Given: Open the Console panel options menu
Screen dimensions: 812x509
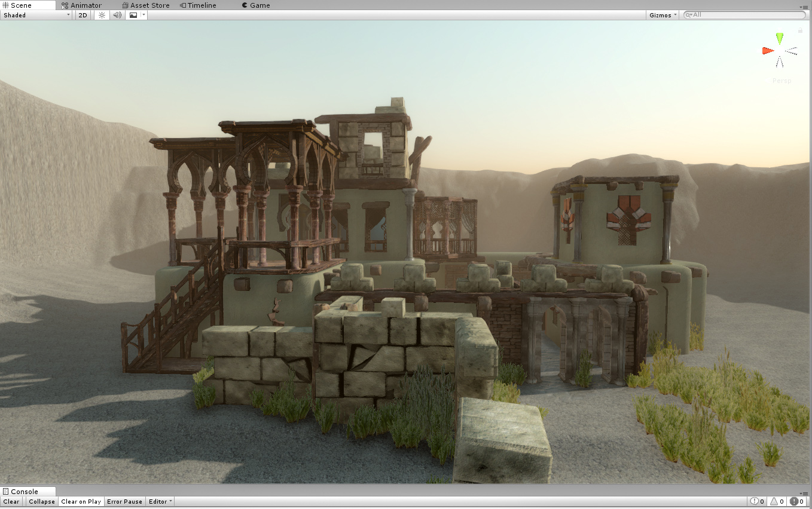Looking at the screenshot, I should pos(805,492).
